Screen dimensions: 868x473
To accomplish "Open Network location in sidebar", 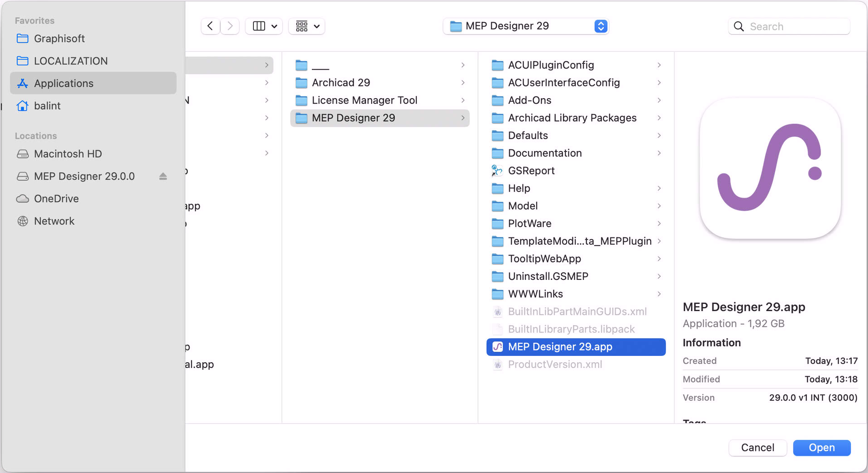I will 54,221.
